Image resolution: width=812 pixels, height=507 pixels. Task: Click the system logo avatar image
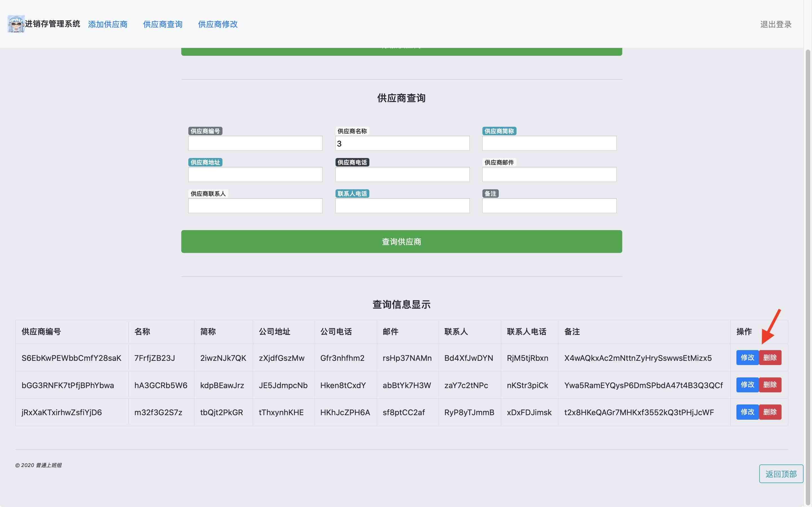[16, 24]
